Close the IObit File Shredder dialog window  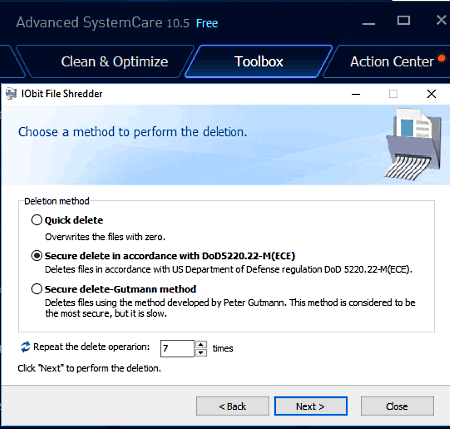431,94
